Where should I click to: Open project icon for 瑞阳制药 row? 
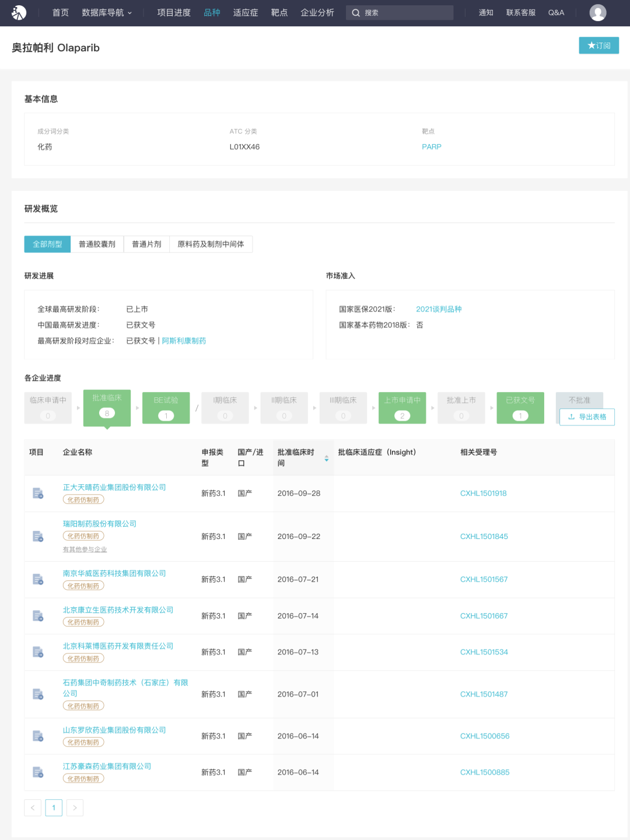[x=38, y=537]
